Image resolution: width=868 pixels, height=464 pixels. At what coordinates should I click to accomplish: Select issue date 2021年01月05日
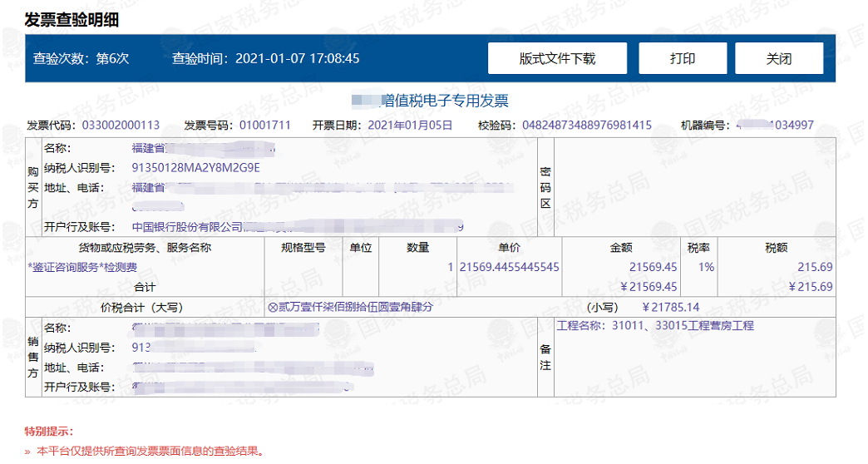pos(410,125)
